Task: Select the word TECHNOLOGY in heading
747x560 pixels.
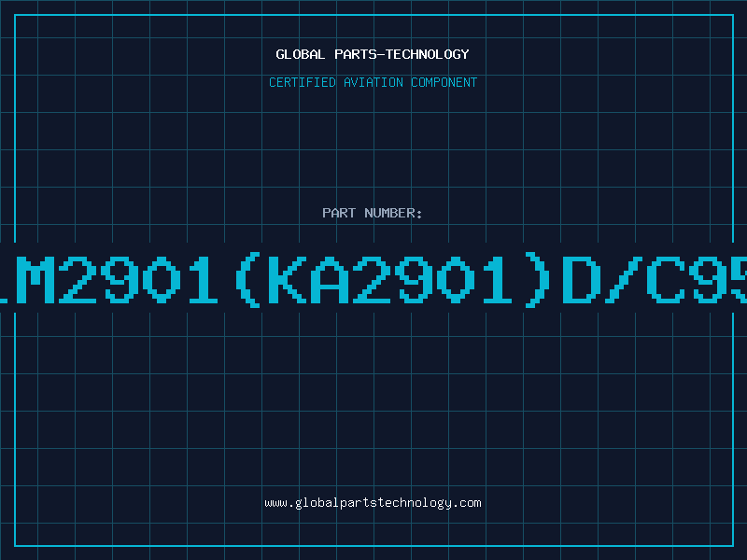Action: coord(428,54)
